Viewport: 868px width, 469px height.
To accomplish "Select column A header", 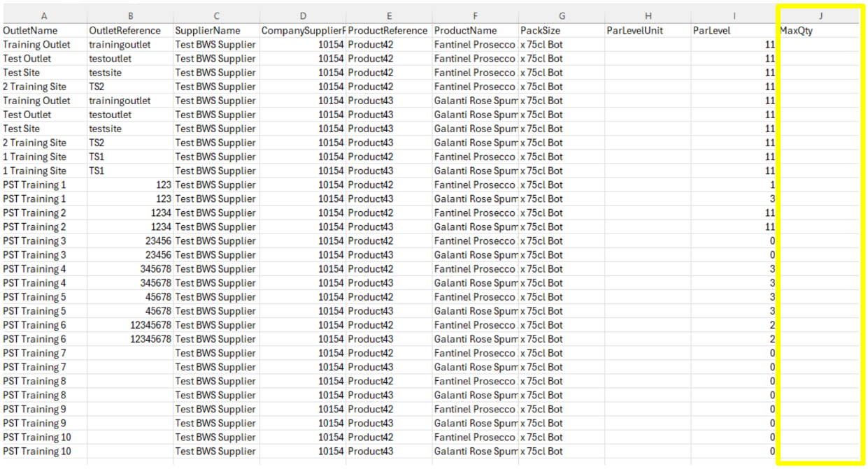I will pos(44,16).
